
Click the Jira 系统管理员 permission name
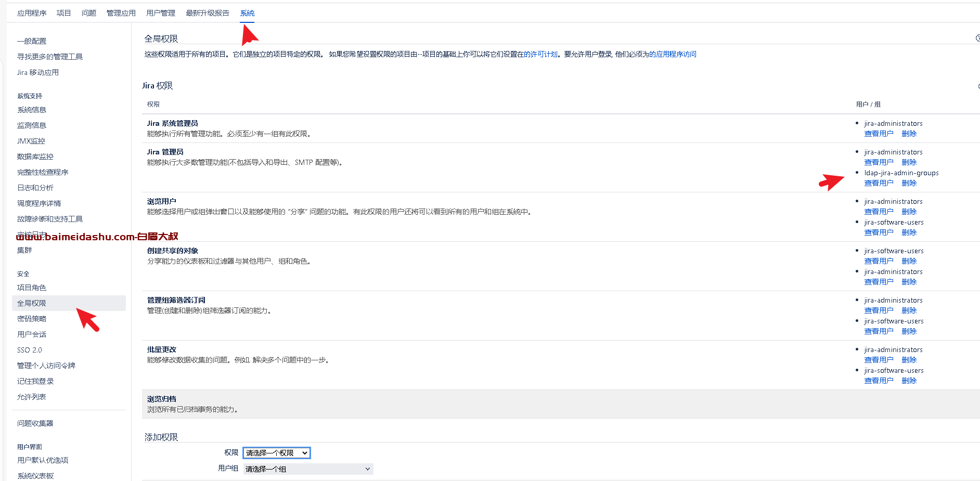point(172,123)
